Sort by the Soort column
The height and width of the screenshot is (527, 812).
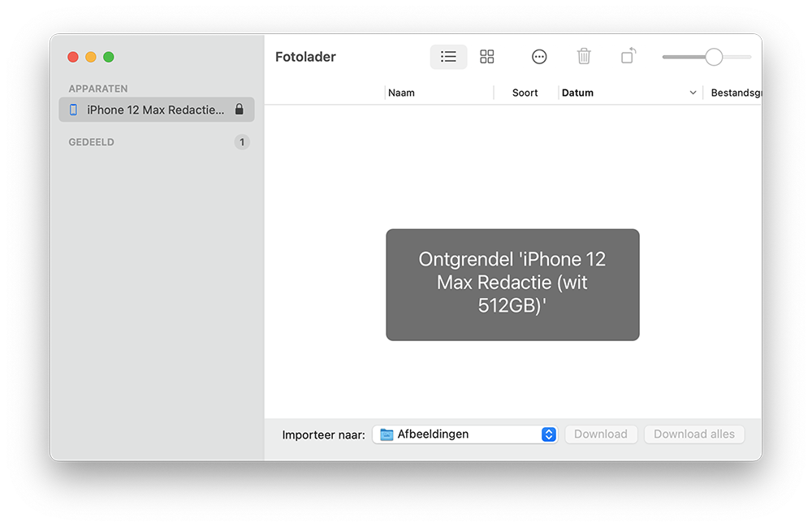click(x=525, y=93)
